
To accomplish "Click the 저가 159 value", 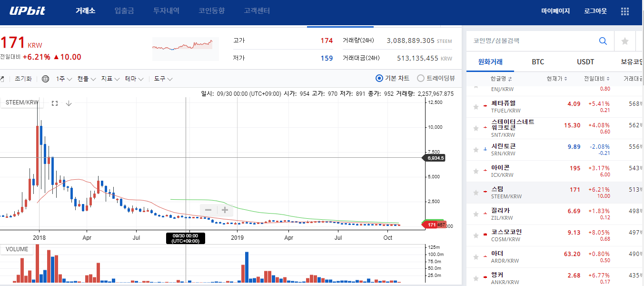I will [327, 58].
